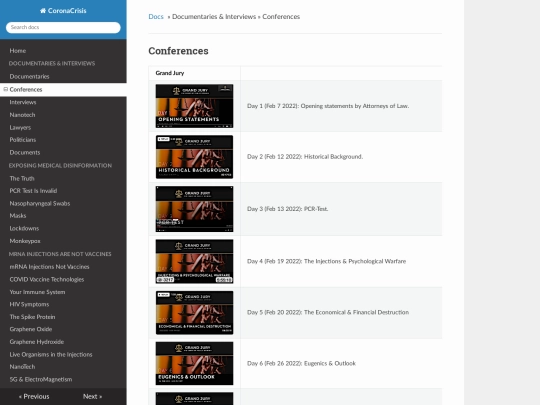Open mRNA Injections Not Vaccines page
Image resolution: width=540 pixels, height=405 pixels.
(x=49, y=267)
